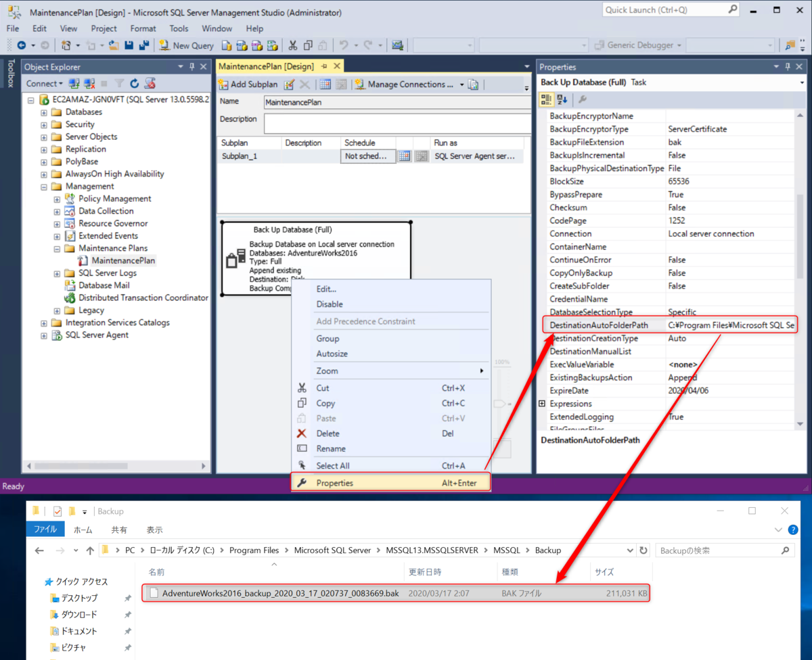Expand the Integration Services Catalogs node

44,323
